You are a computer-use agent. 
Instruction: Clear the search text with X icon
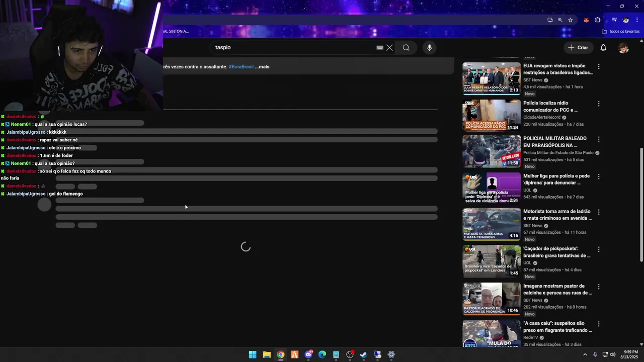pos(389,48)
